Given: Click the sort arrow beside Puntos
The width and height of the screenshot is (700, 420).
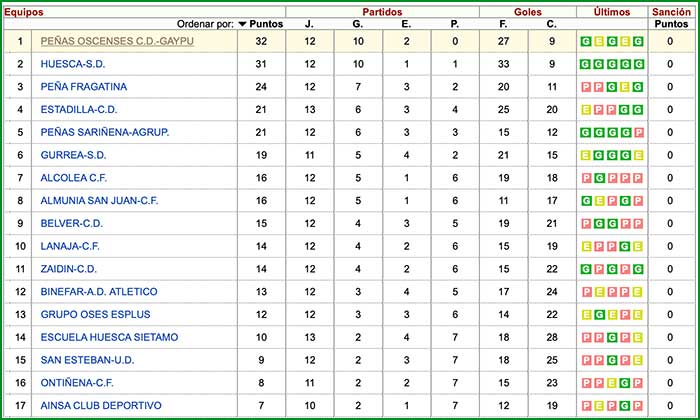Looking at the screenshot, I should coord(243,24).
